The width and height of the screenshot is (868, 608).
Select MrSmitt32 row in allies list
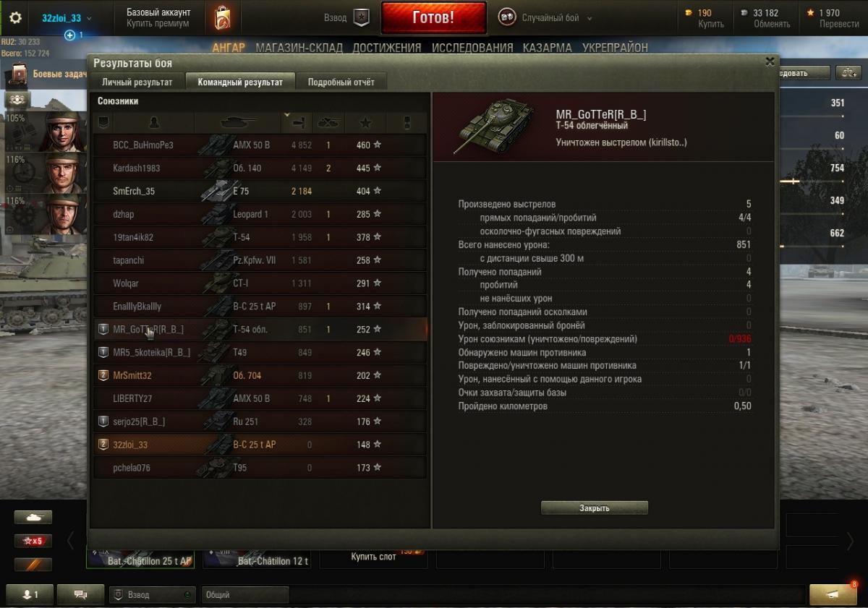pos(260,375)
